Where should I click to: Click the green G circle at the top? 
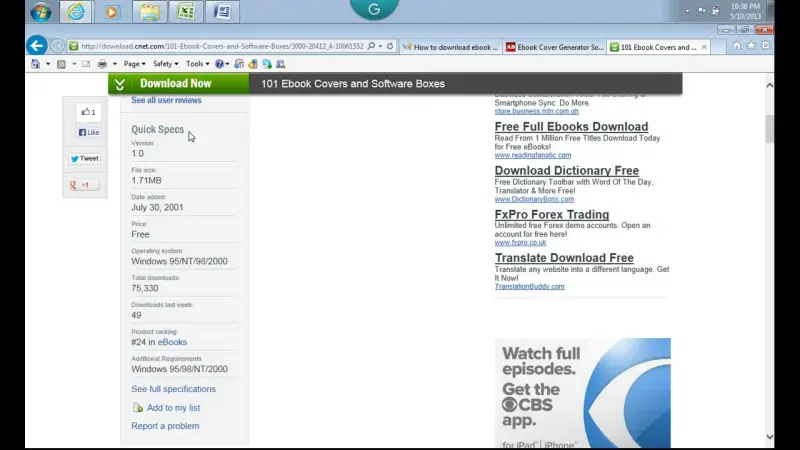pos(374,9)
